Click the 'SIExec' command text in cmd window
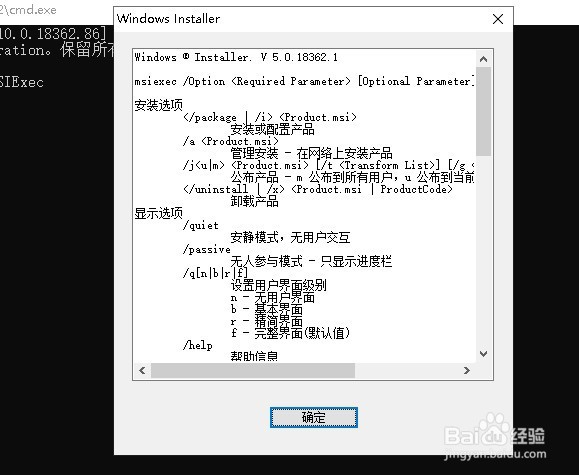Screen dimensions: 579x475 click(x=22, y=82)
